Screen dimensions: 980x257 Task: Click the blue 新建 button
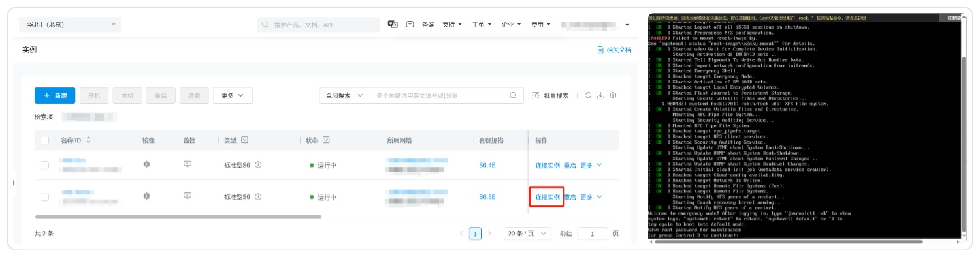coord(55,95)
